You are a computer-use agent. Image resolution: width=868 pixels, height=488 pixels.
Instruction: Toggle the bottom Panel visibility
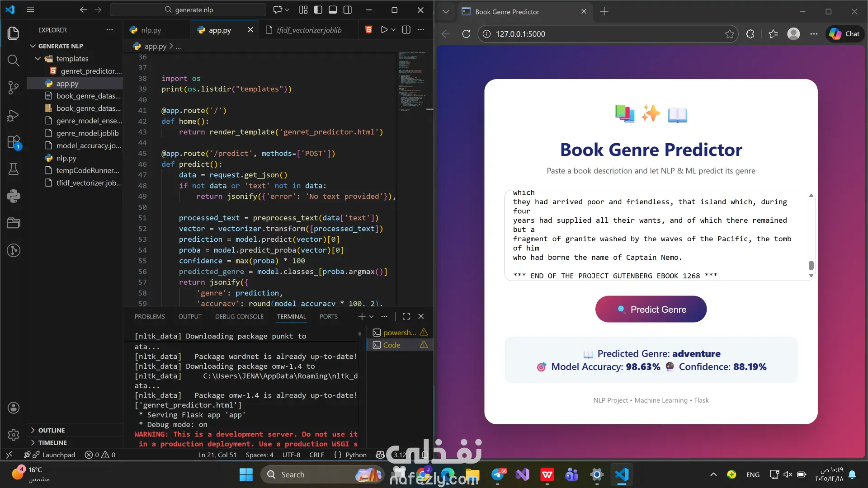coord(333,10)
